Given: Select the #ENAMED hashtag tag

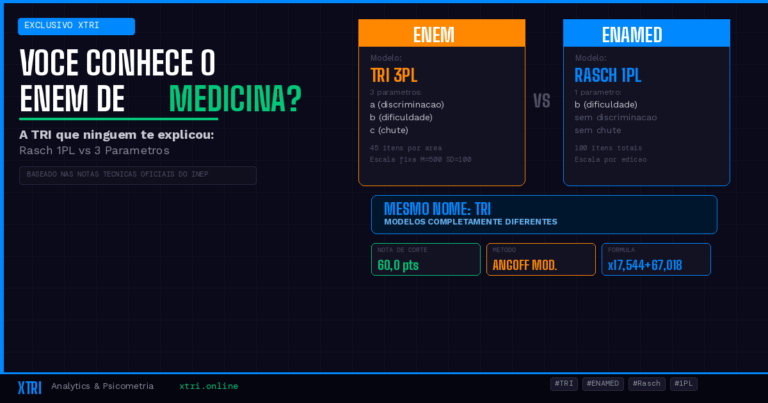Looking at the screenshot, I should [604, 383].
